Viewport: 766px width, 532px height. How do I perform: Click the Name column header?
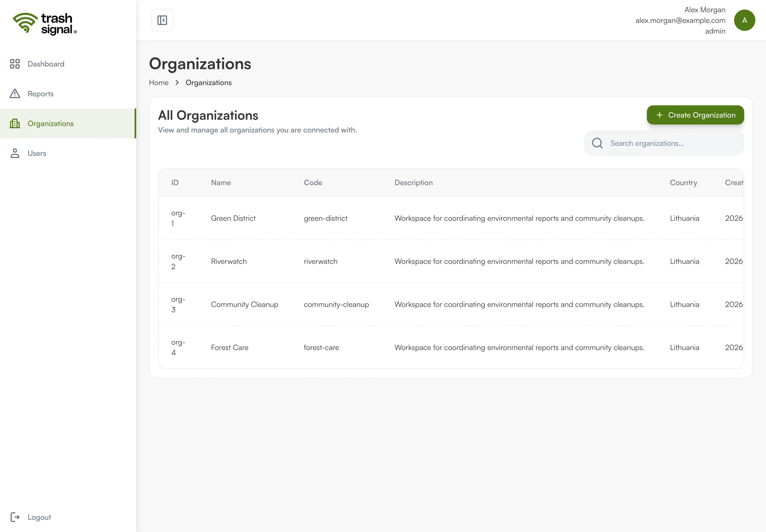click(221, 183)
